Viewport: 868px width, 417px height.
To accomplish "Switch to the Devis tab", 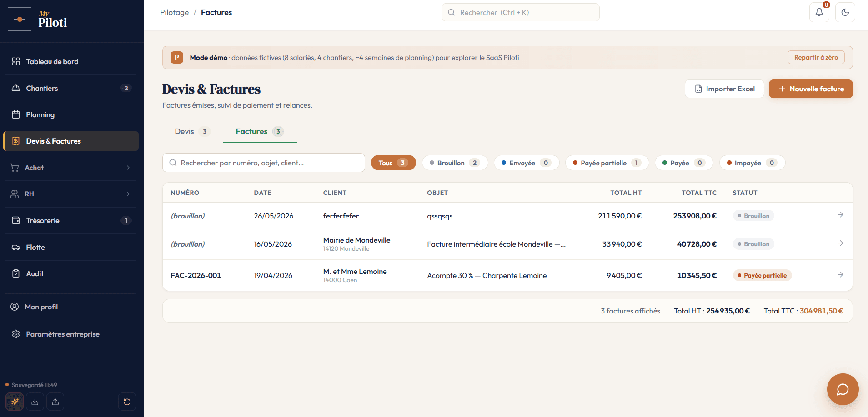I will pyautogui.click(x=192, y=131).
